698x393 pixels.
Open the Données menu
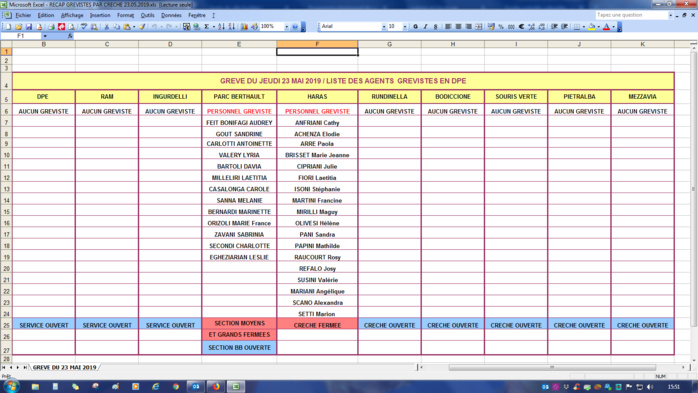pos(171,15)
